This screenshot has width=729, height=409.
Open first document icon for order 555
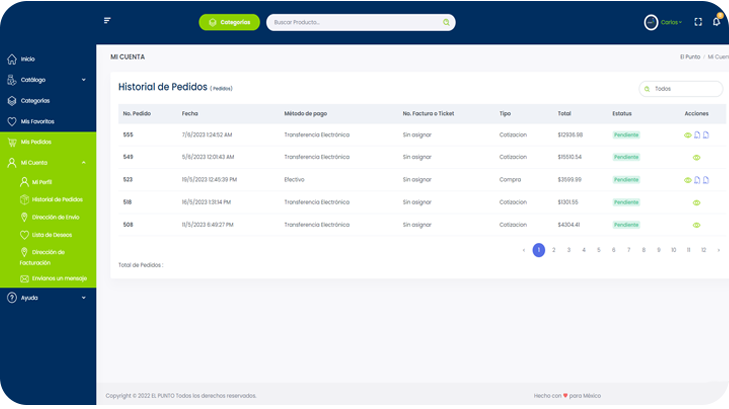pos(697,135)
